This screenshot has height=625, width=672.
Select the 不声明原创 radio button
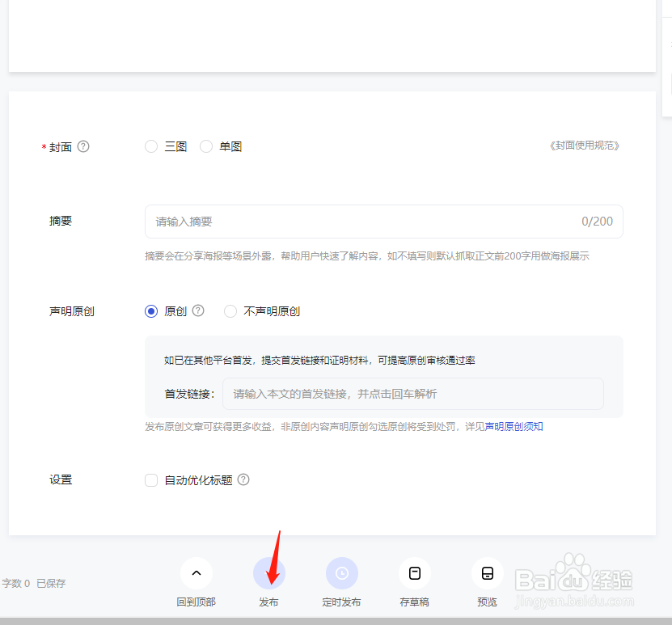[230, 310]
